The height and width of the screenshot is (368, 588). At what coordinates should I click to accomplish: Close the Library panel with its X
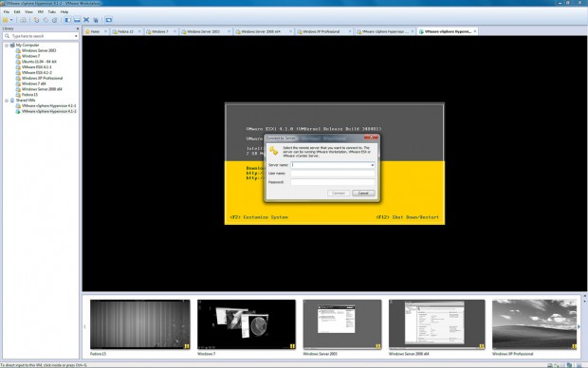point(78,28)
